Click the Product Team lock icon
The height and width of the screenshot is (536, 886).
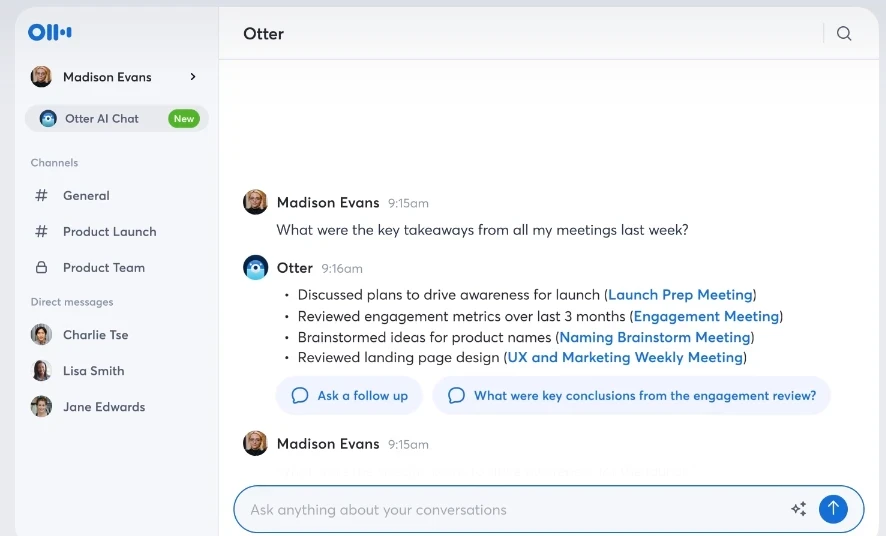coord(41,268)
